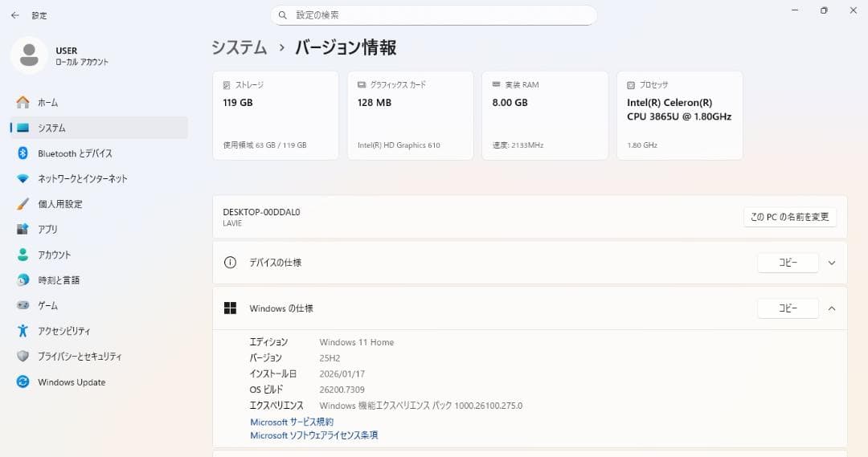This screenshot has height=457, width=868.
Task: Click the 速度: 2133MHz text
Action: pos(518,145)
